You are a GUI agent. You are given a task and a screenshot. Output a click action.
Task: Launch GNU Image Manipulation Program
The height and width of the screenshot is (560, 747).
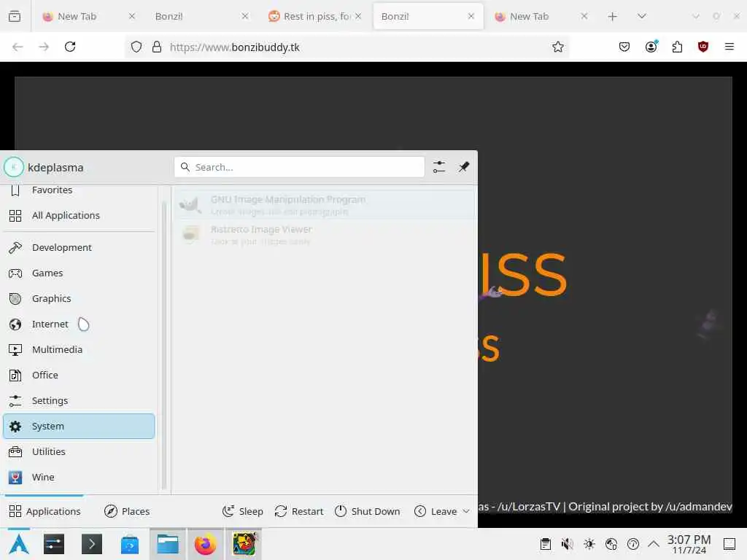point(325,205)
